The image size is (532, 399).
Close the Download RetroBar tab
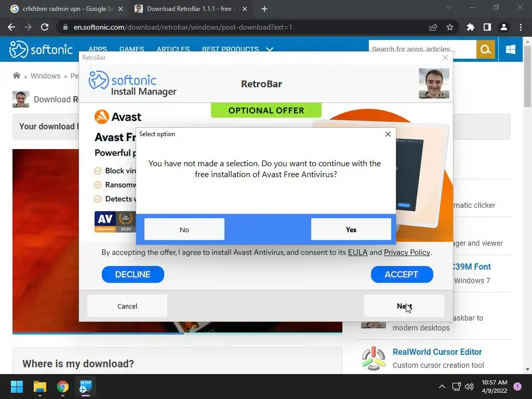tap(245, 9)
